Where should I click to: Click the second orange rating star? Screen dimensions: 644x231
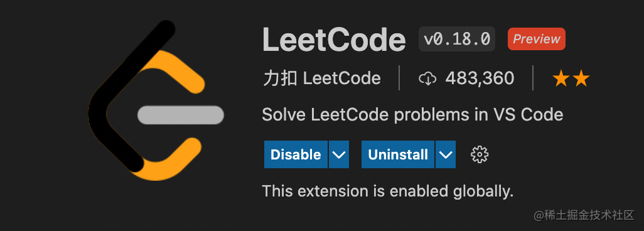pyautogui.click(x=582, y=78)
